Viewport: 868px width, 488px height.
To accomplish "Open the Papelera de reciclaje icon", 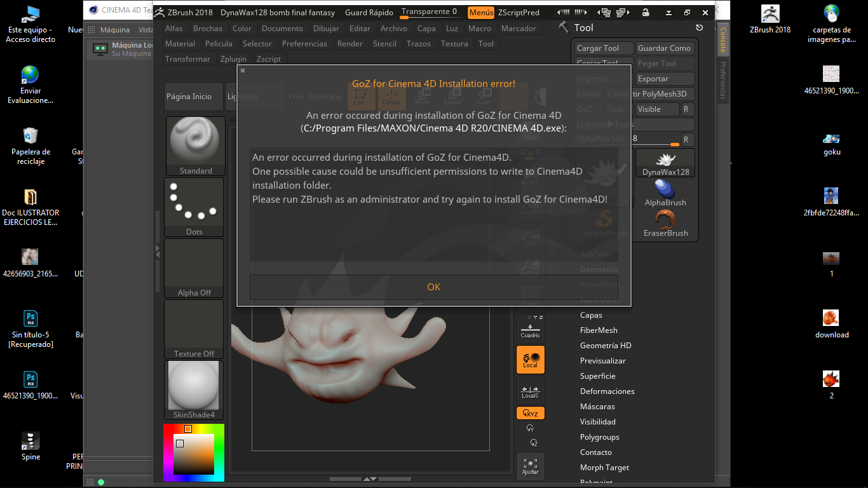I will (x=31, y=146).
